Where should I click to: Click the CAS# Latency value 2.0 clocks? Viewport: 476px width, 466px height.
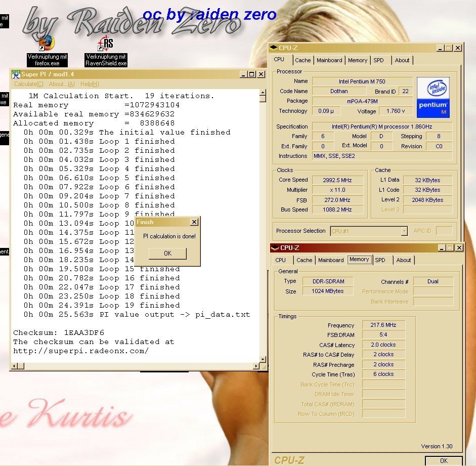[383, 345]
